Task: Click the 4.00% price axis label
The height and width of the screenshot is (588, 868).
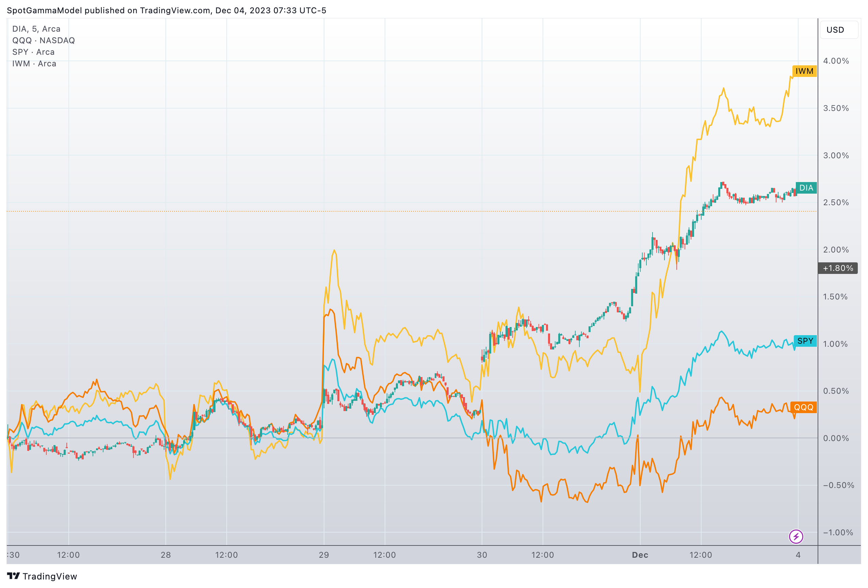Action: 836,61
